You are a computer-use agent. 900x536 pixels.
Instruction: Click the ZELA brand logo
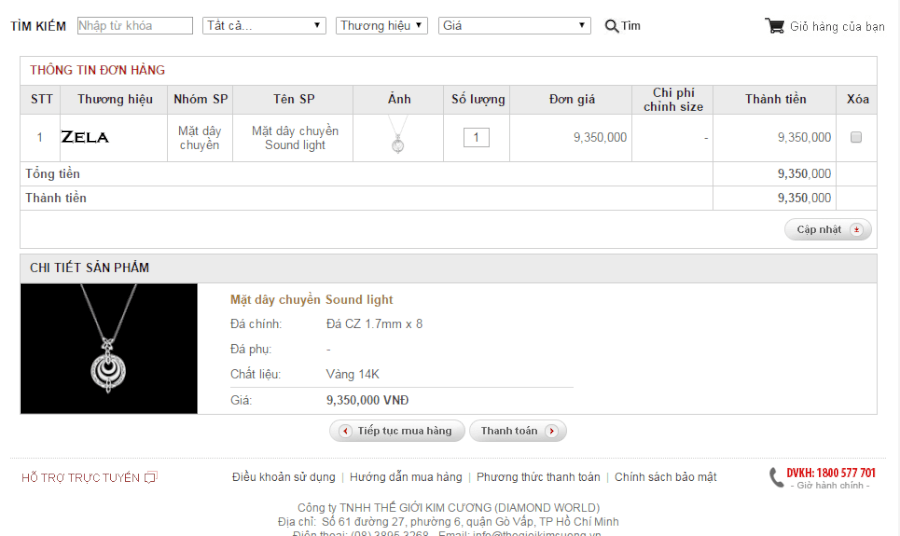point(85,137)
